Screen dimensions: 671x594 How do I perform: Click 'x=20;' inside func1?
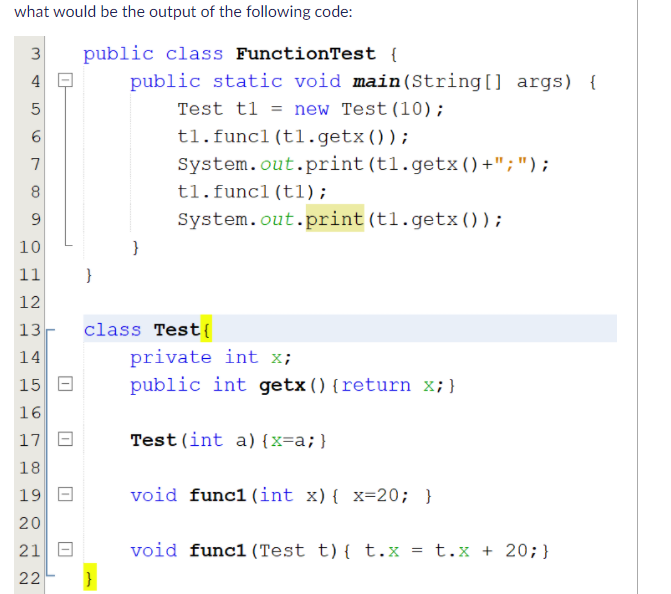click(x=381, y=496)
